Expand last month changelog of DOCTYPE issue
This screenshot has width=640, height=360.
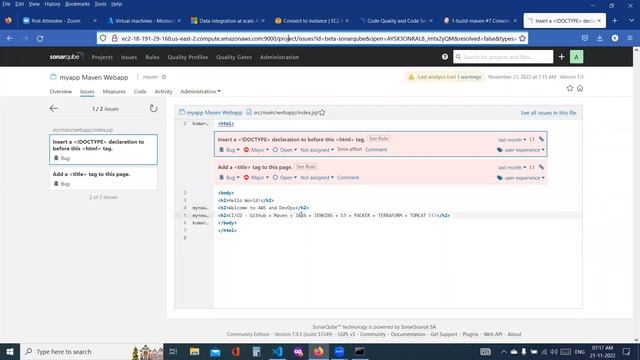click(x=512, y=140)
